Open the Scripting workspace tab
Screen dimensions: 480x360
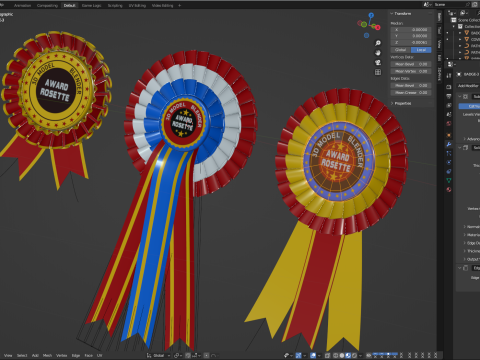(x=115, y=5)
